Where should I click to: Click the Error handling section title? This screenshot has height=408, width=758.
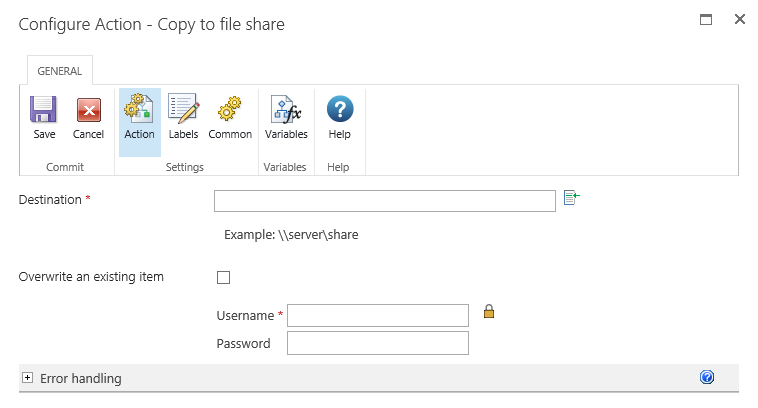coord(81,378)
